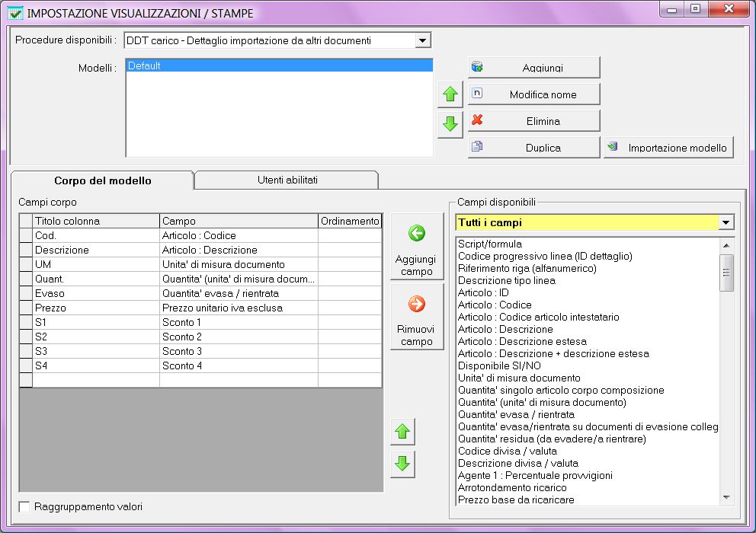Click the green down arrow beside Modelli list

[450, 125]
